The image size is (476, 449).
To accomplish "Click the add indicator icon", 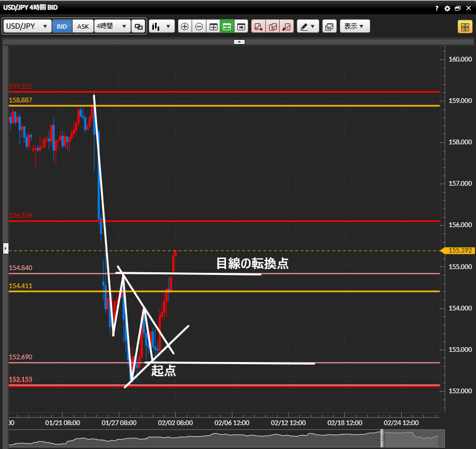I will 258,26.
